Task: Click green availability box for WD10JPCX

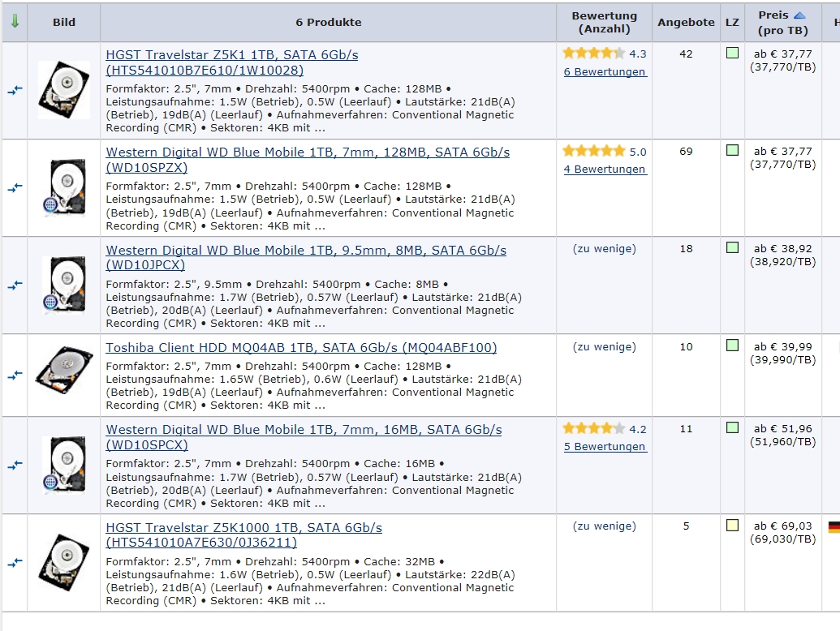Action: coord(732,248)
